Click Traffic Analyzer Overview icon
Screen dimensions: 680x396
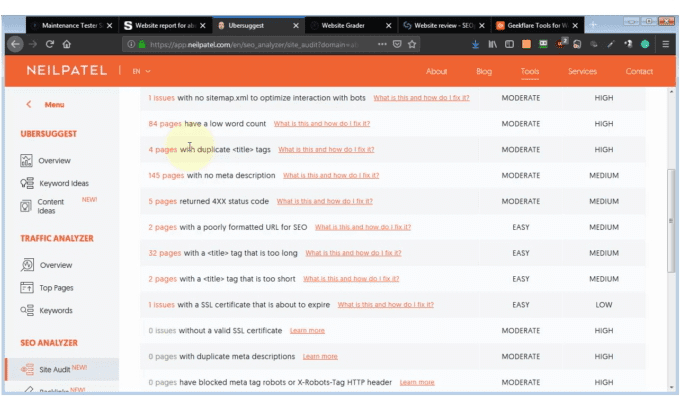pos(27,265)
